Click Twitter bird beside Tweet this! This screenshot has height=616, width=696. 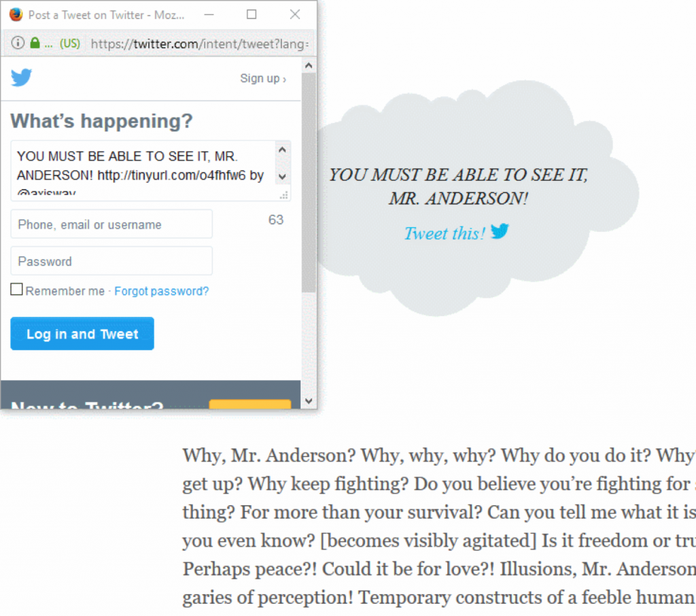pyautogui.click(x=500, y=231)
